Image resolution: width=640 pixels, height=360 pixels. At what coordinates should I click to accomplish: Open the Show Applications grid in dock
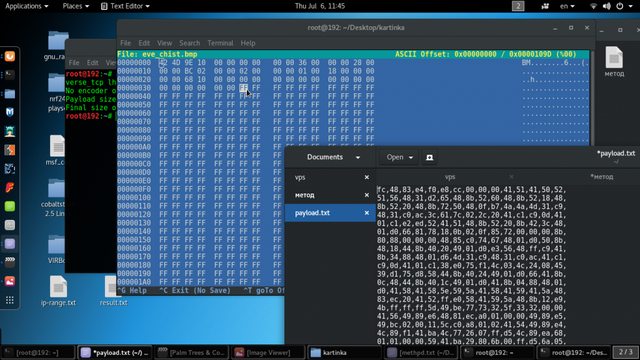pos(10,300)
